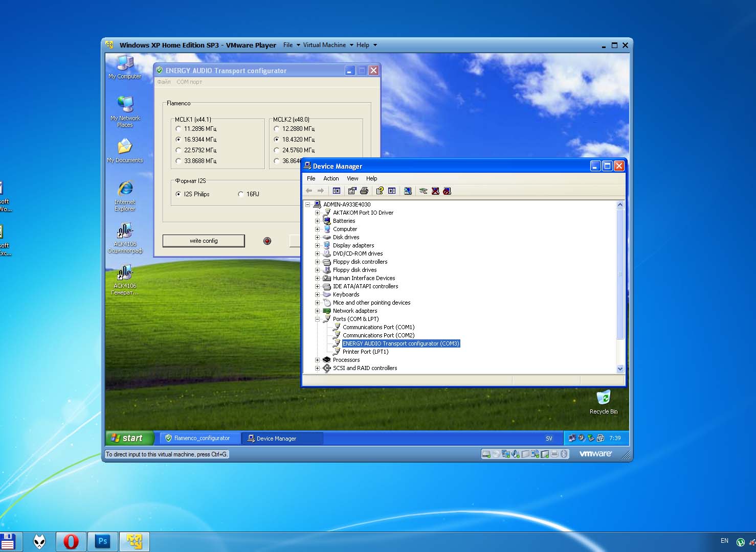This screenshot has height=552, width=756.
Task: Select My Network Places desktop icon
Action: 125,111
